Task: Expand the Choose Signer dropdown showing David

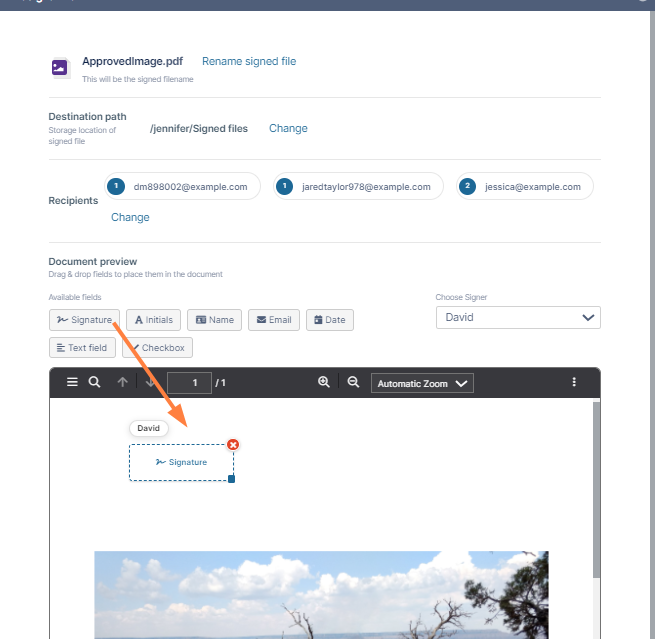Action: tap(518, 317)
